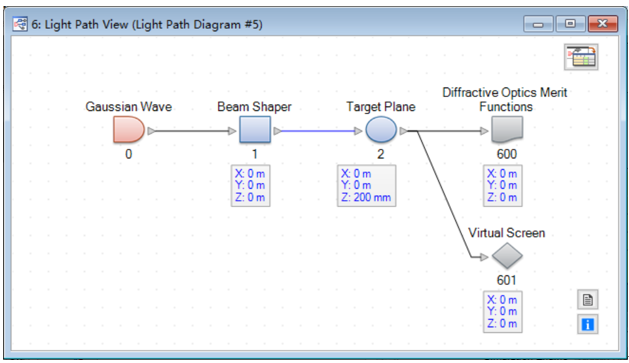This screenshot has height=363, width=629.
Task: Click the Virtual Screen input arrow connector
Action: (484, 257)
